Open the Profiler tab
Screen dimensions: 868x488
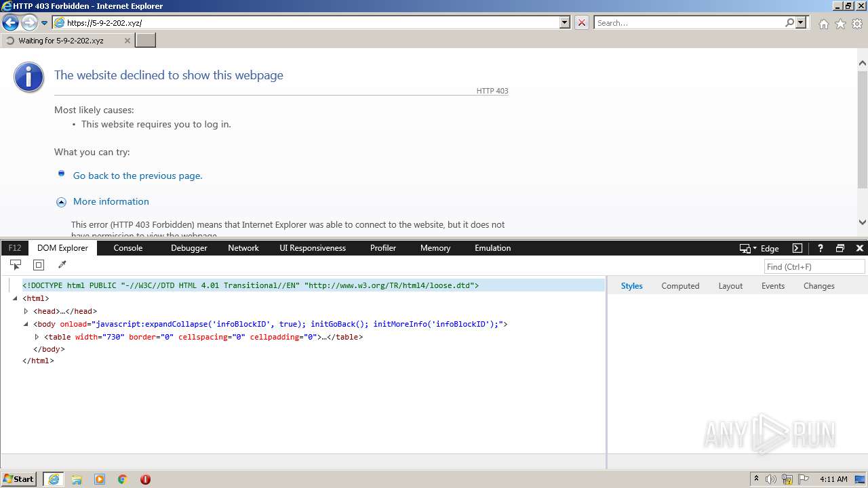tap(383, 248)
